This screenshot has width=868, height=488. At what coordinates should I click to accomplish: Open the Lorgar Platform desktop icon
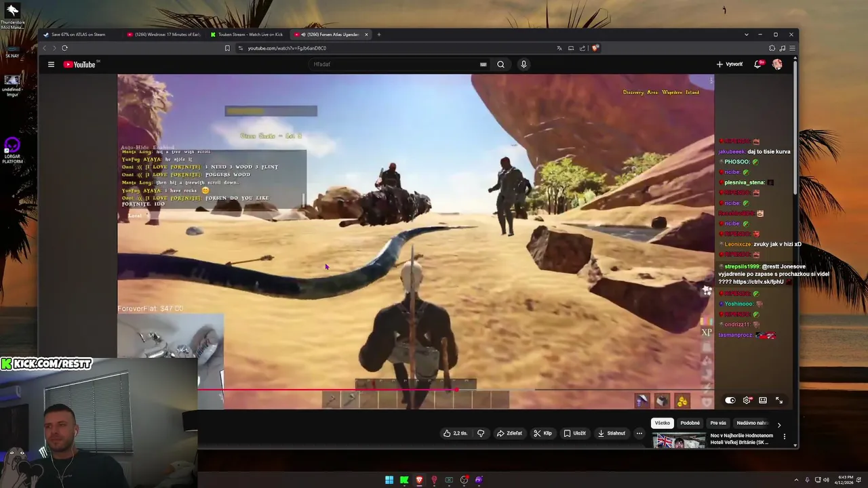[12, 150]
